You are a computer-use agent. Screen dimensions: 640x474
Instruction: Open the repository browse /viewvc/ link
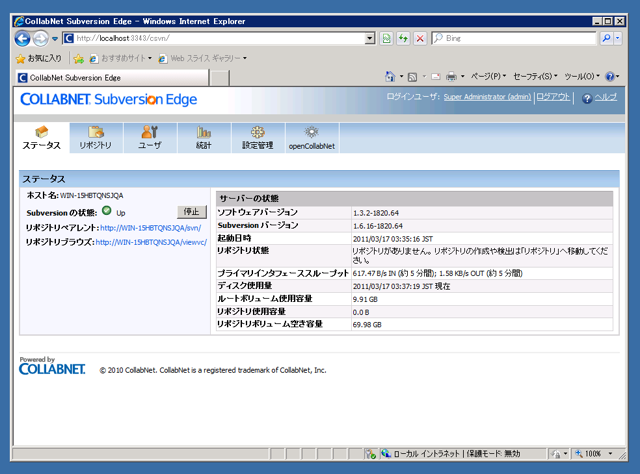click(x=151, y=242)
